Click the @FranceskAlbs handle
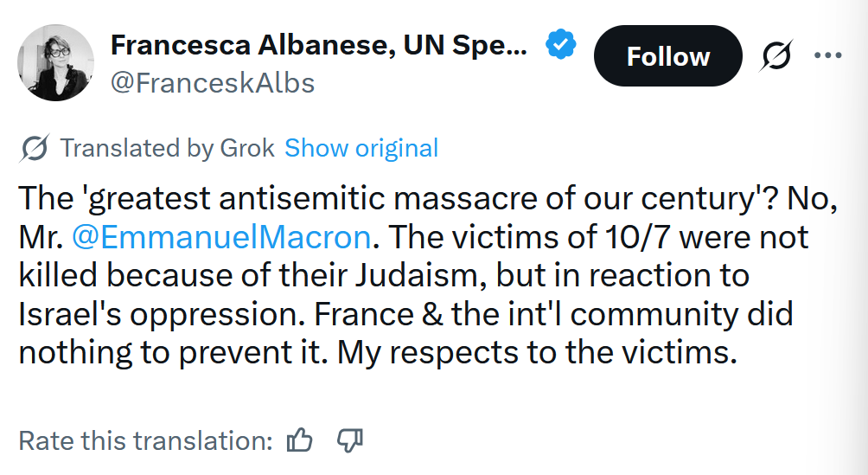 (x=213, y=83)
